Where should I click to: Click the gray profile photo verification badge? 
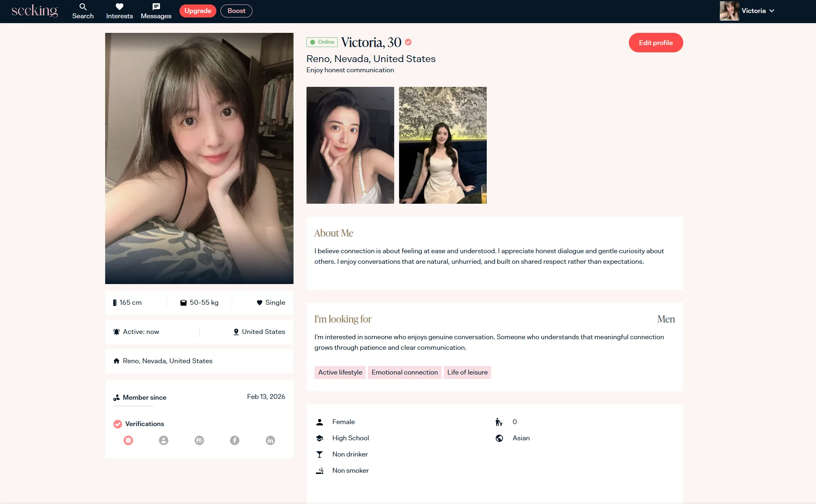[164, 440]
